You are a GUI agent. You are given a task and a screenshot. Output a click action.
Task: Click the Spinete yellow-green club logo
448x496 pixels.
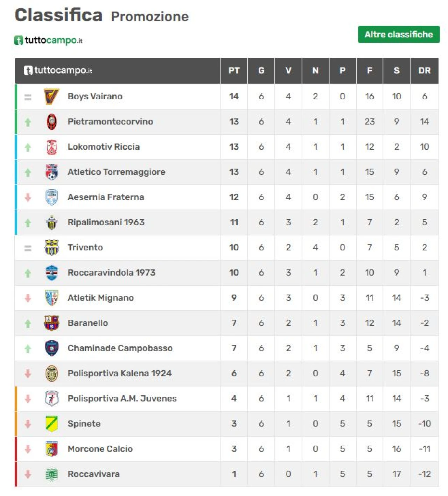[51, 424]
